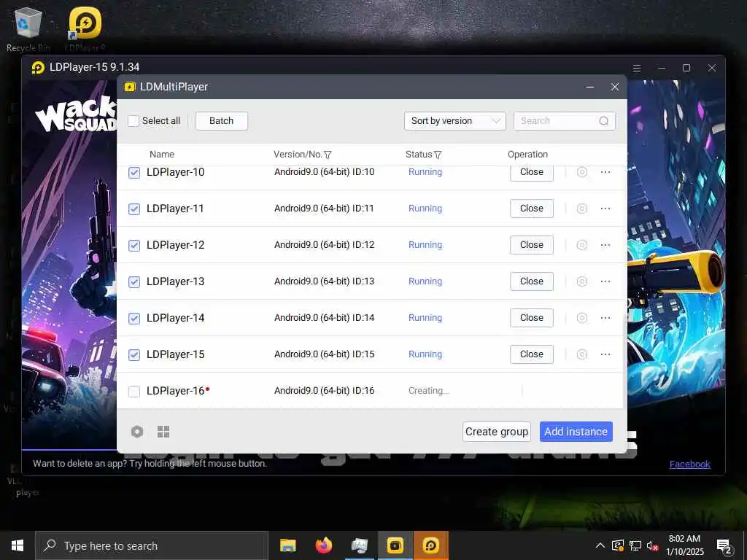The image size is (747, 560).
Task: Show hidden system tray icons chevron
Action: (600, 545)
